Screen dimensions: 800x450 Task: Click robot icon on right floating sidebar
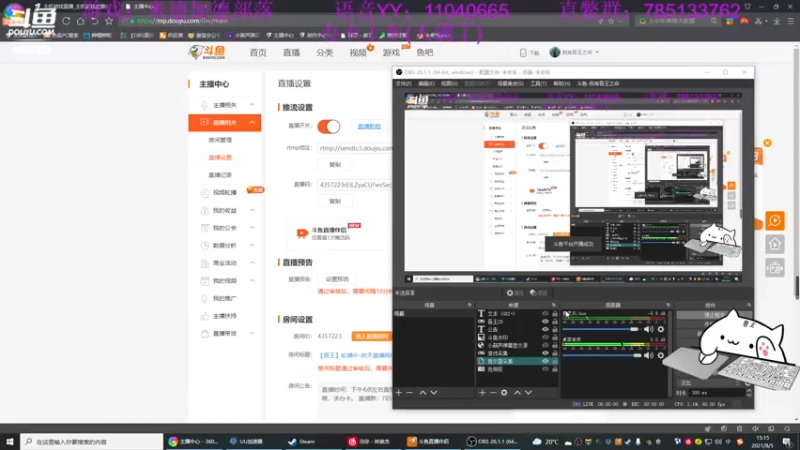[x=774, y=268]
